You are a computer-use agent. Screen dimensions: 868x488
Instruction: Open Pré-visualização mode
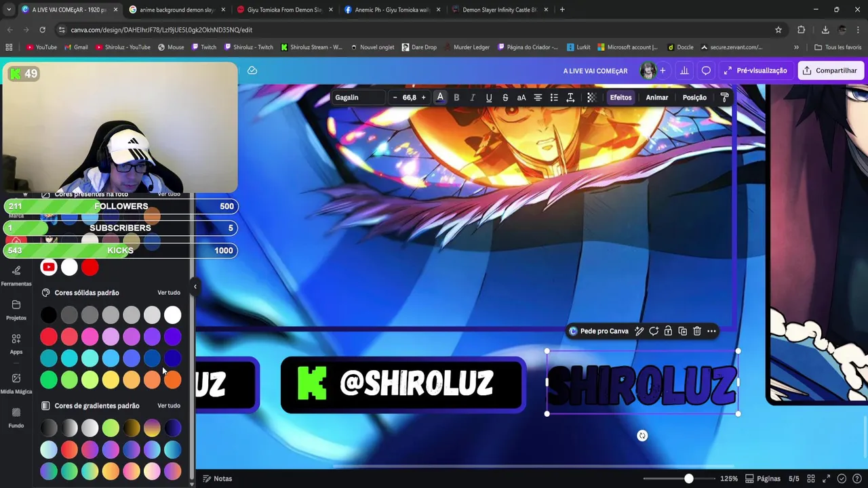pyautogui.click(x=755, y=70)
